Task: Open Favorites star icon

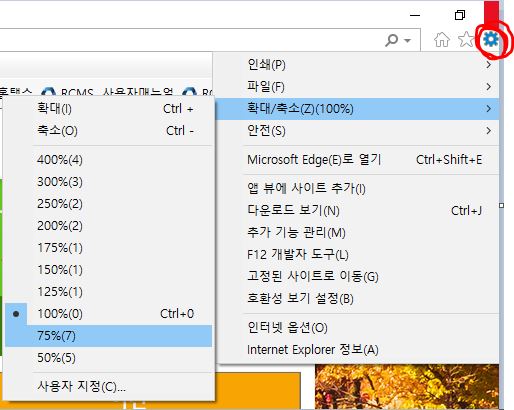Action: [x=466, y=40]
